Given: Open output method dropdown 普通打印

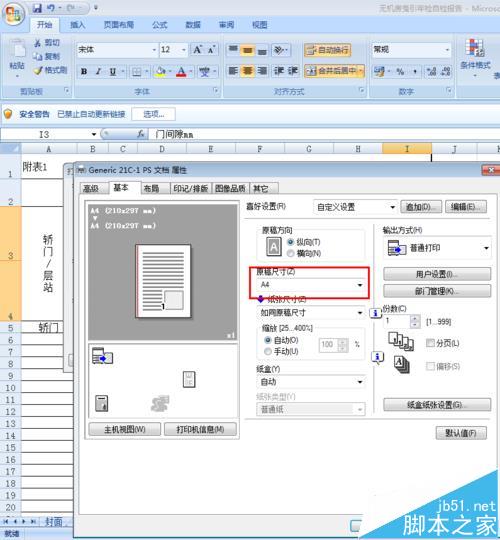Looking at the screenshot, I should (x=437, y=248).
